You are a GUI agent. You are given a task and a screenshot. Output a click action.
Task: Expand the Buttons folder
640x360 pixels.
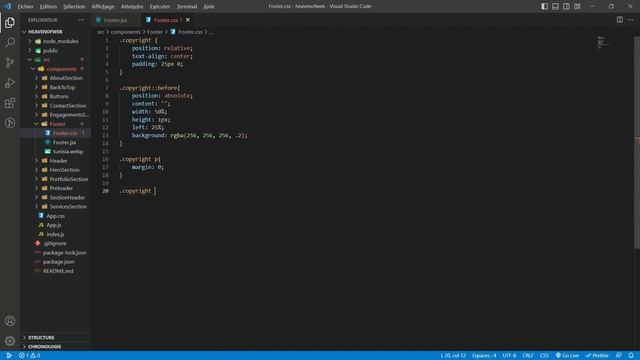click(x=56, y=96)
